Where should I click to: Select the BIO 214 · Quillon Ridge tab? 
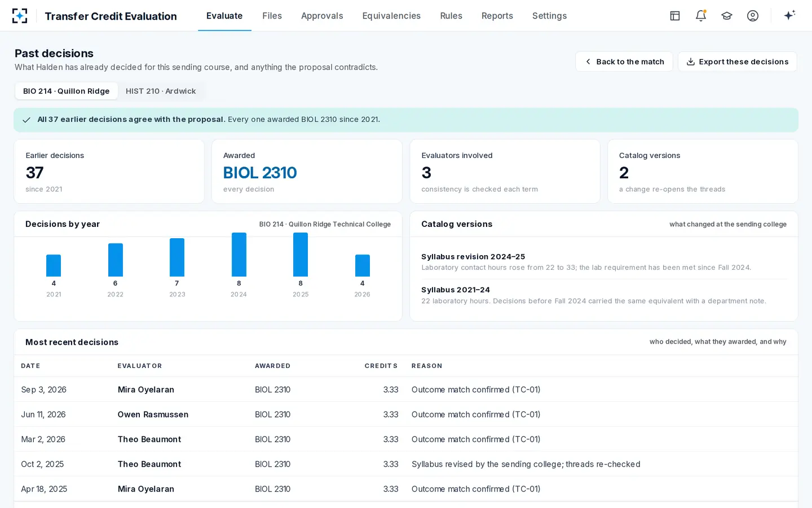tap(67, 91)
